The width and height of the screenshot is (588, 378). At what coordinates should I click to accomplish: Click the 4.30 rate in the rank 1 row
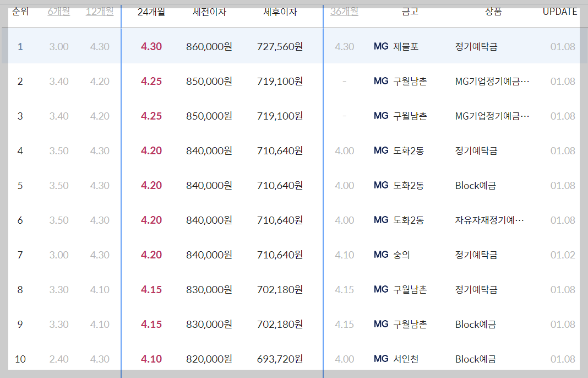[151, 47]
